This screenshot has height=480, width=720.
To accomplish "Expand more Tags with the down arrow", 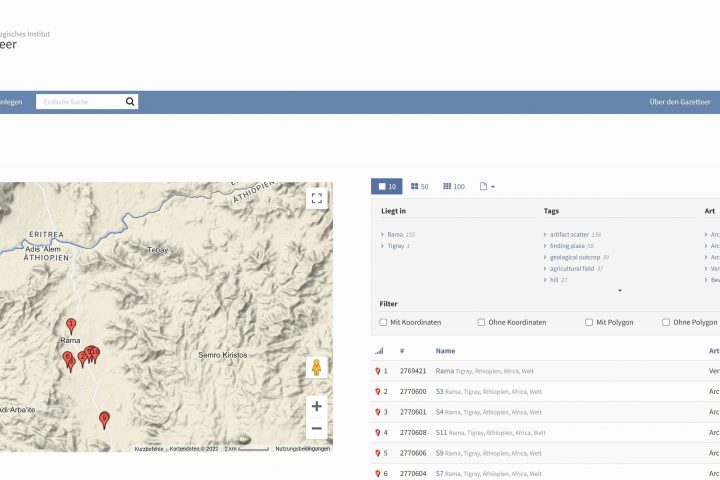I will tap(620, 290).
